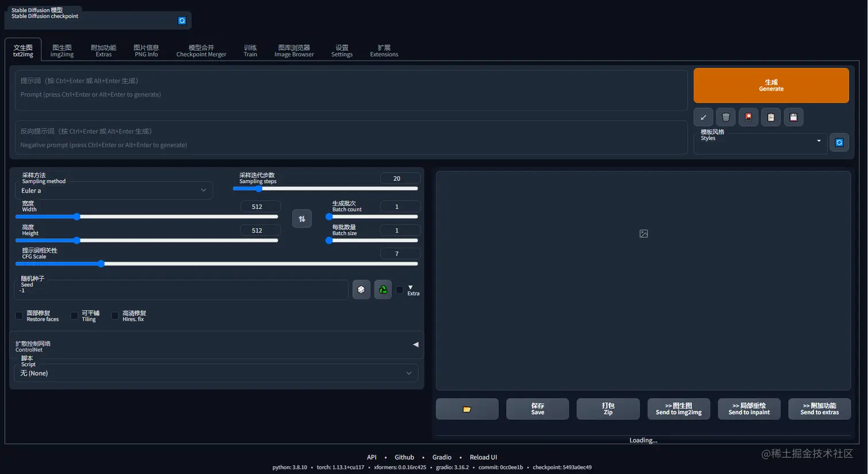Click into the Negative prompt text box
Screen dimensions: 868x474
(x=351, y=138)
